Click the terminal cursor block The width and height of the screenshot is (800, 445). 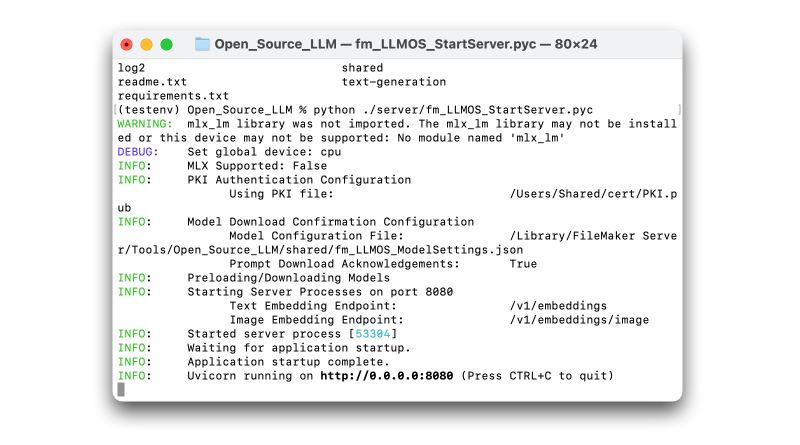point(121,389)
